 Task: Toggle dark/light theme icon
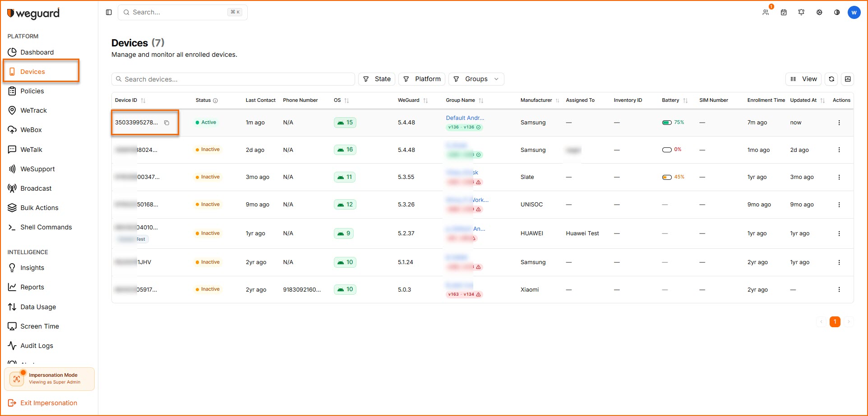click(x=837, y=12)
